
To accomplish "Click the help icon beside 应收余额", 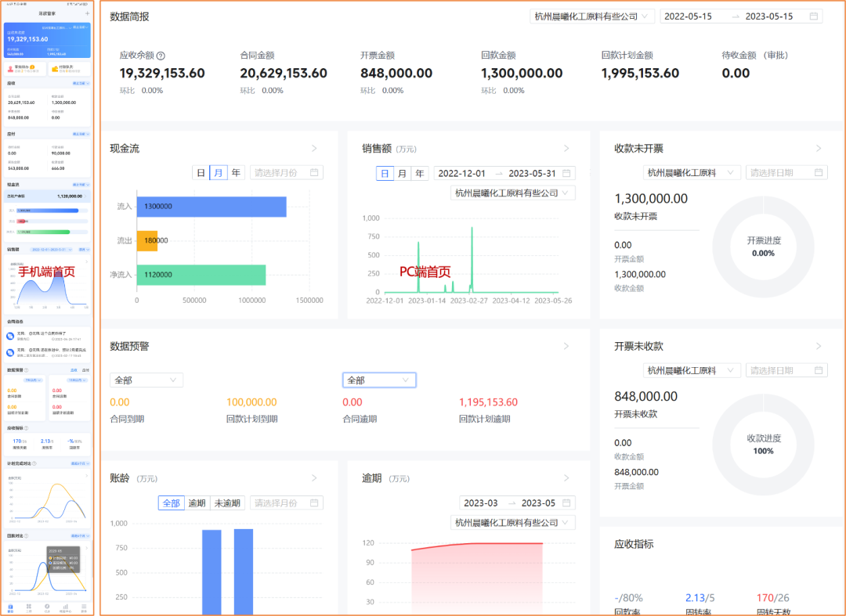I will coord(161,56).
